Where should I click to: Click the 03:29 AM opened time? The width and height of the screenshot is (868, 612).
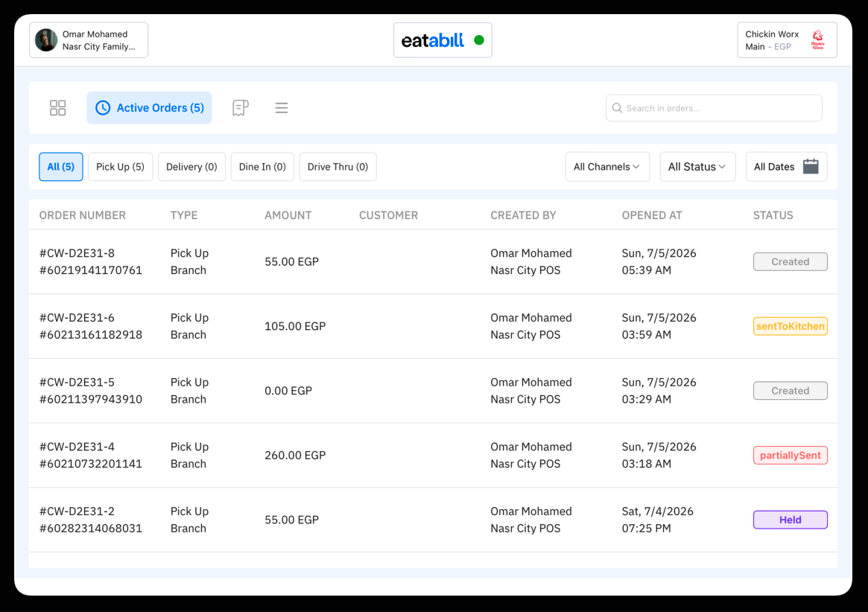click(x=647, y=400)
